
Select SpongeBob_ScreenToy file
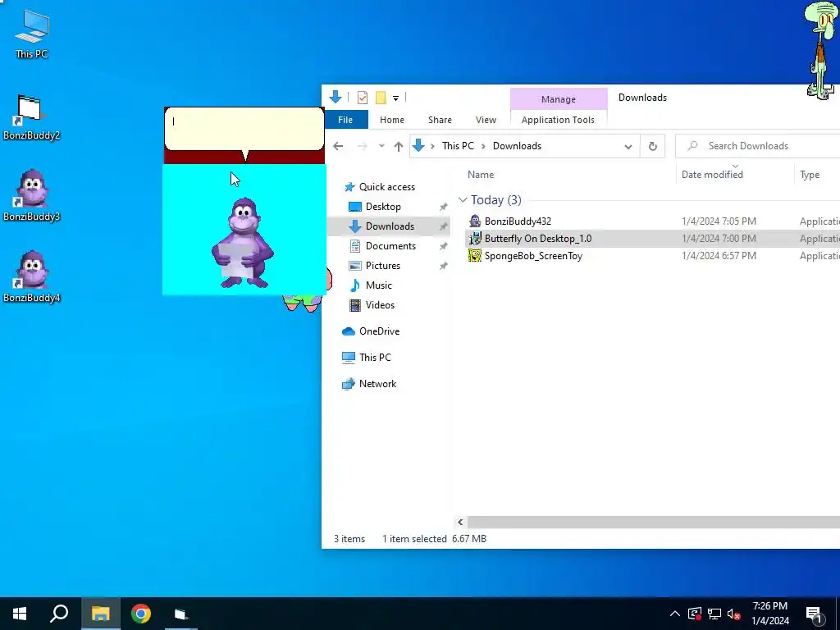tap(533, 256)
